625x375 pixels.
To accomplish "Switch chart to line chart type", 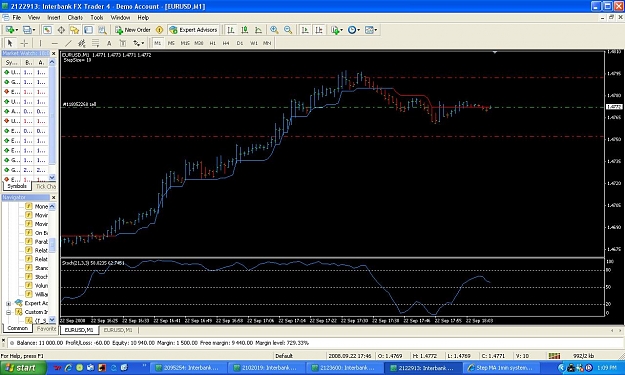I will pyautogui.click(x=258, y=30).
